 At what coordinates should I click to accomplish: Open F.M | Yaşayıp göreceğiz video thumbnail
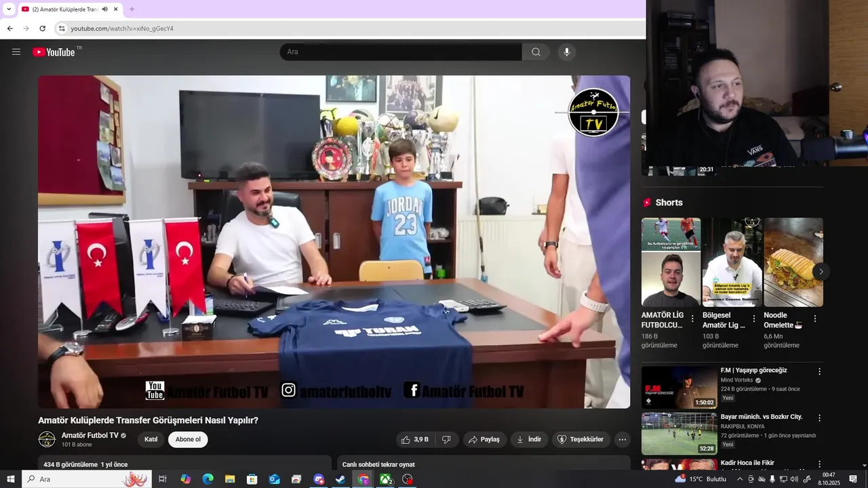click(679, 388)
